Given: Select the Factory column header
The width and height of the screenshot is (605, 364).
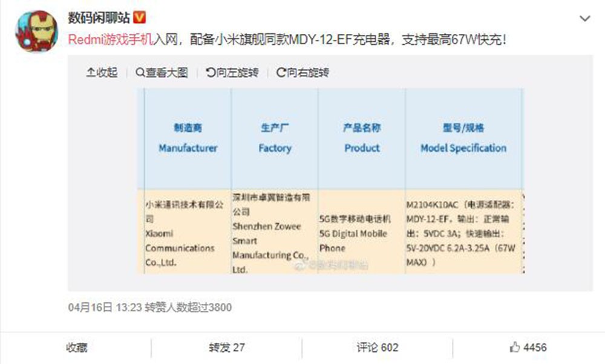Looking at the screenshot, I should 275,138.
